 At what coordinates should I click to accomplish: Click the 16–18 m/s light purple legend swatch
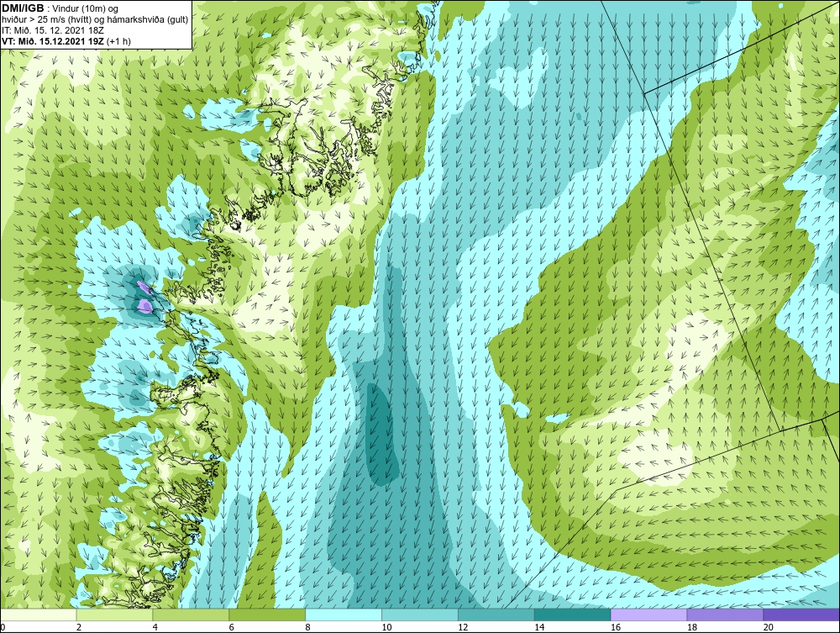[x=648, y=615]
